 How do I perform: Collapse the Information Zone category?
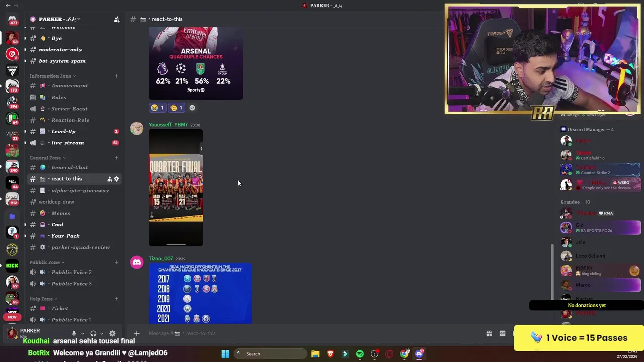click(x=52, y=76)
